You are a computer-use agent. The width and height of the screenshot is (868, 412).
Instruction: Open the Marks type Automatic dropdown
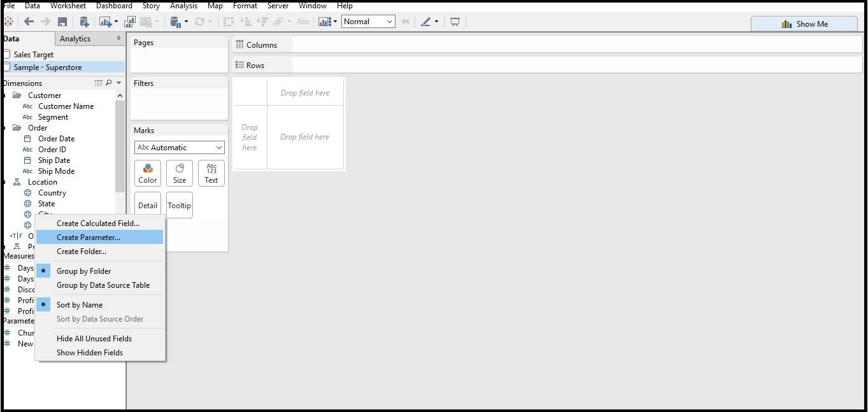(179, 147)
